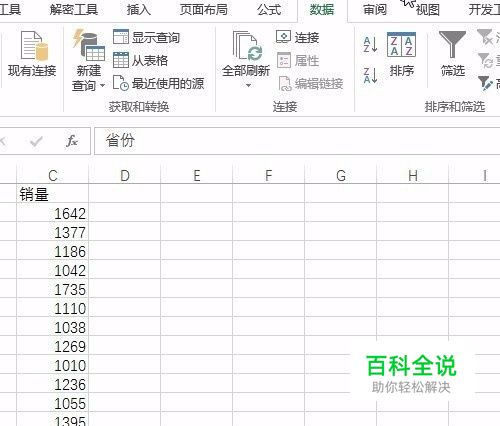The image size is (500, 426).
Task: Select the 数据 tab
Action: coord(322,10)
